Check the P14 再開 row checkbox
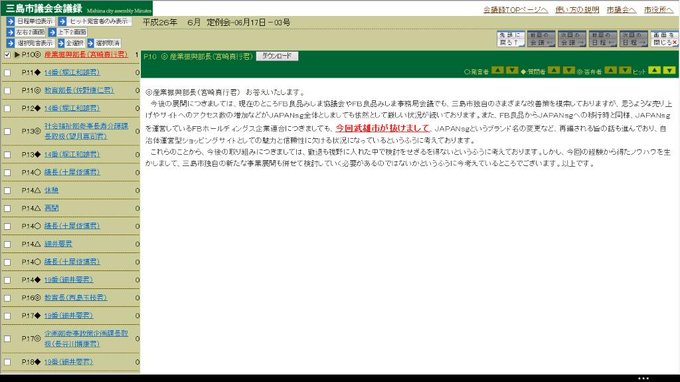The height and width of the screenshot is (382, 680). tap(7, 209)
